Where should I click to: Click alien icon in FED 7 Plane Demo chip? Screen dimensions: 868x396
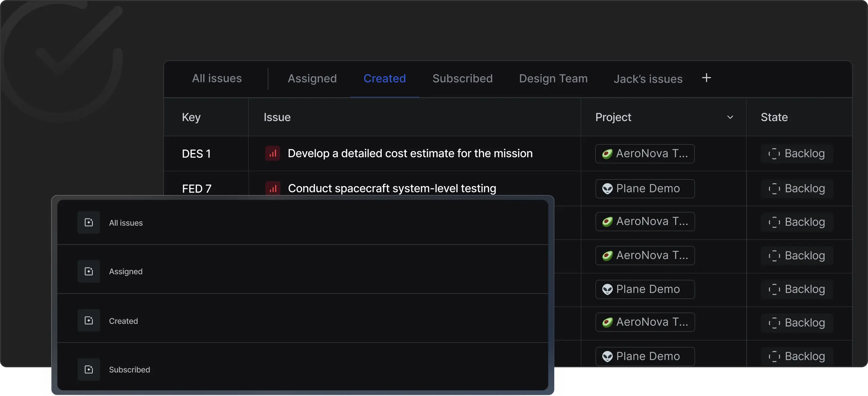[x=607, y=189]
